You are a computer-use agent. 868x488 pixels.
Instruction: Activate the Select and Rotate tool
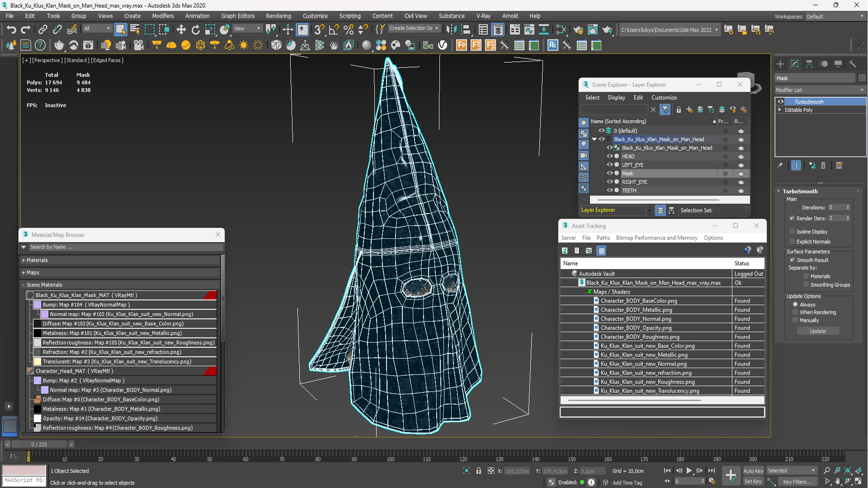pos(195,30)
